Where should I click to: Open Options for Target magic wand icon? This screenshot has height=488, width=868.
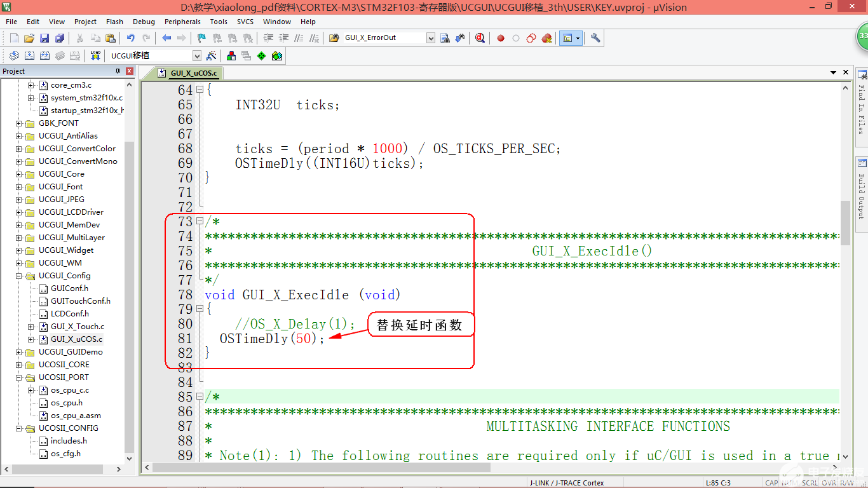pyautogui.click(x=212, y=56)
